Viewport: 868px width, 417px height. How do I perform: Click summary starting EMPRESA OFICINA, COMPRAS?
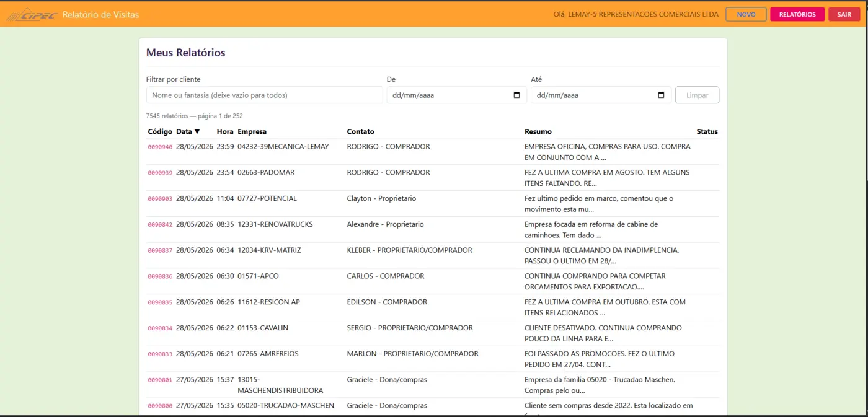pyautogui.click(x=608, y=152)
